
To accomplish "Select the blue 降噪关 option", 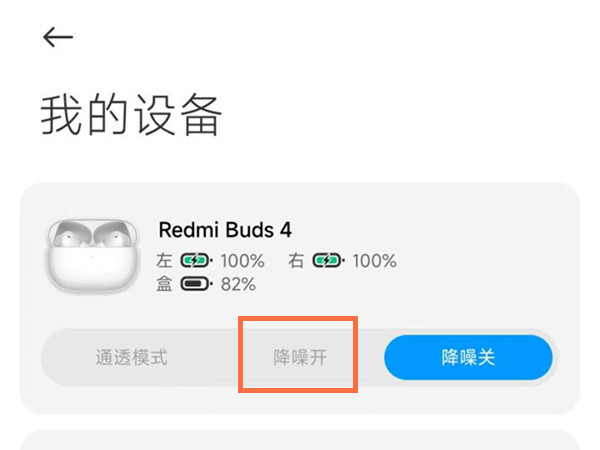I will coord(468,357).
